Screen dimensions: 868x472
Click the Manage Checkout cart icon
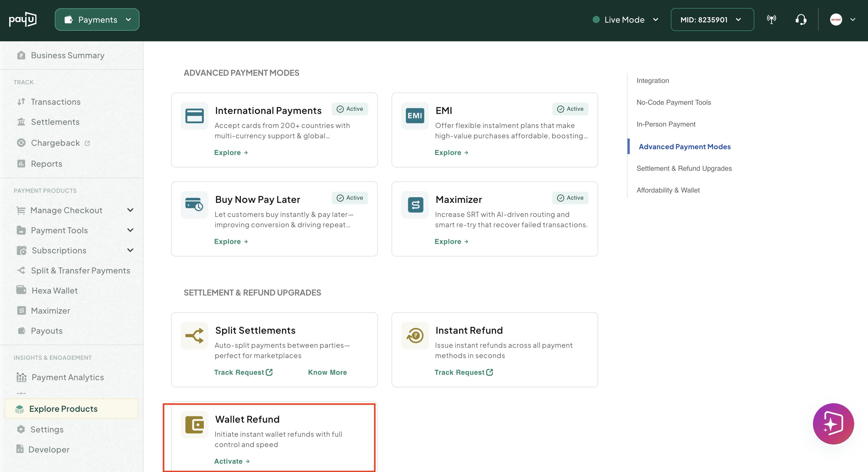[x=21, y=210]
